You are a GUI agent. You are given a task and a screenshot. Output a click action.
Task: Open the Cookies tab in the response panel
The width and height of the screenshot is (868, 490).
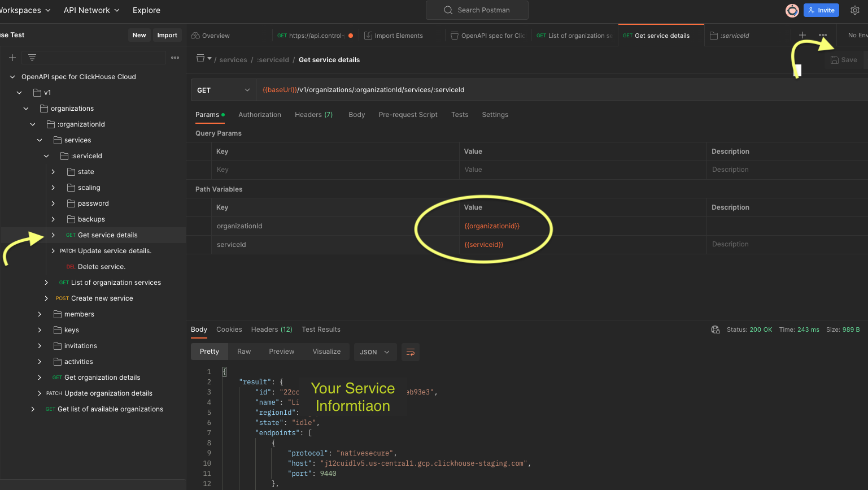click(229, 329)
